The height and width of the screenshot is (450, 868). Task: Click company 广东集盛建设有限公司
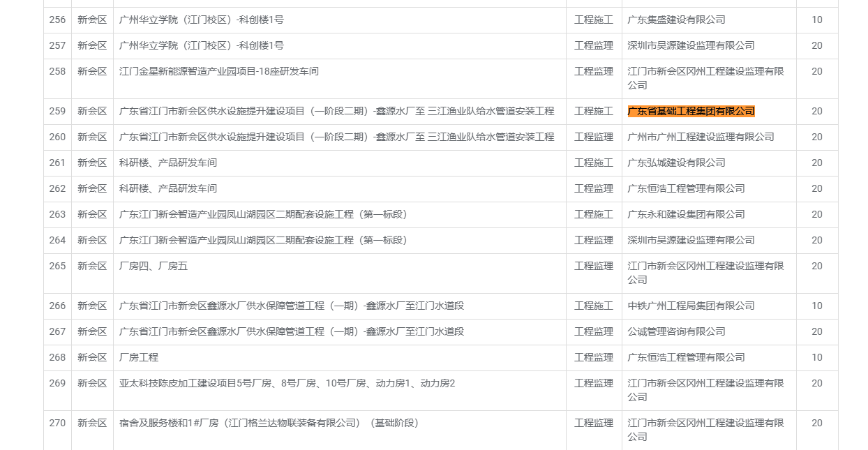(676, 20)
